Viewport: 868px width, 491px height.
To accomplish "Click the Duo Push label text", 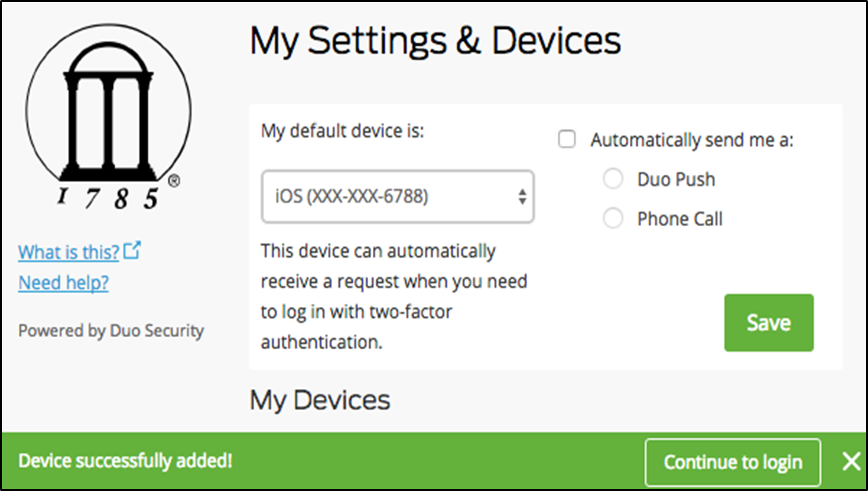I will point(676,179).
